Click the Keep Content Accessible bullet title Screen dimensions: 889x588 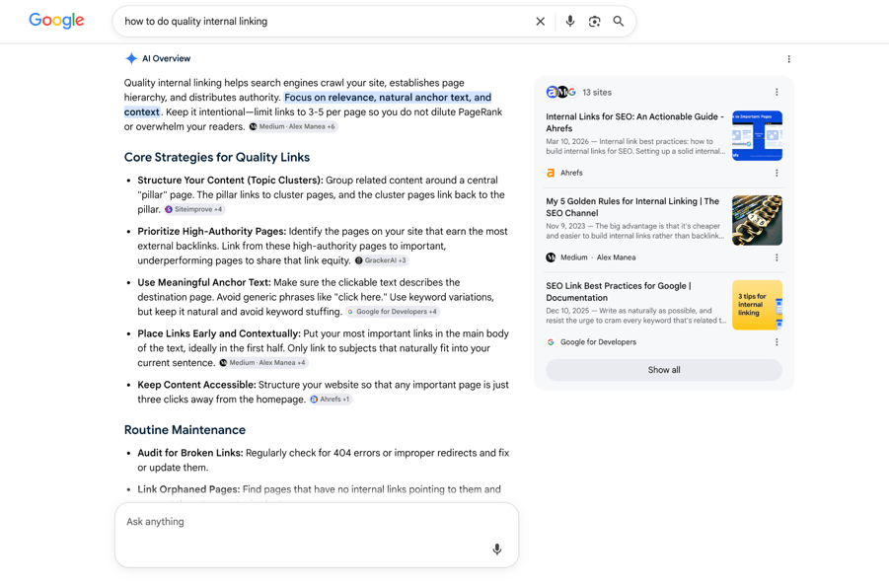click(x=196, y=385)
